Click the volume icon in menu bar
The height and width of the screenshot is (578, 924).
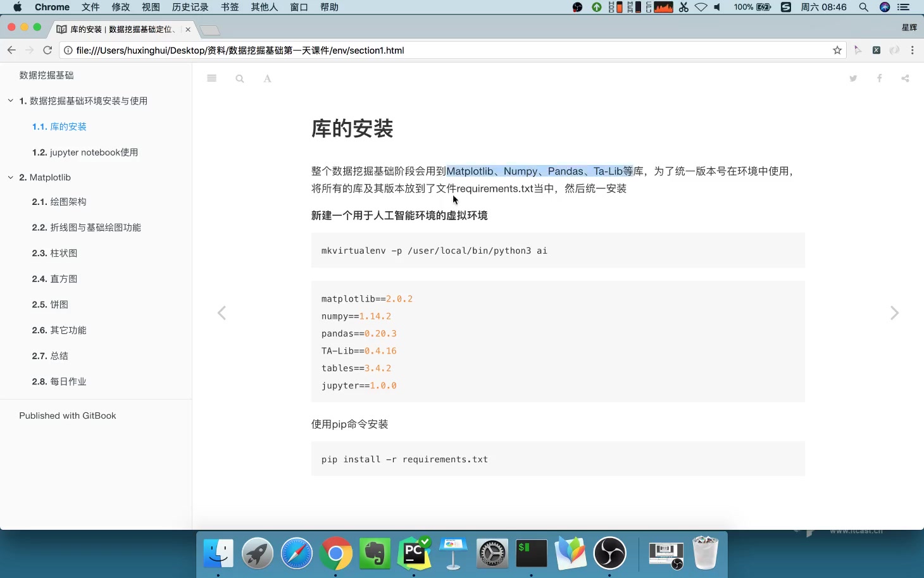tap(717, 7)
